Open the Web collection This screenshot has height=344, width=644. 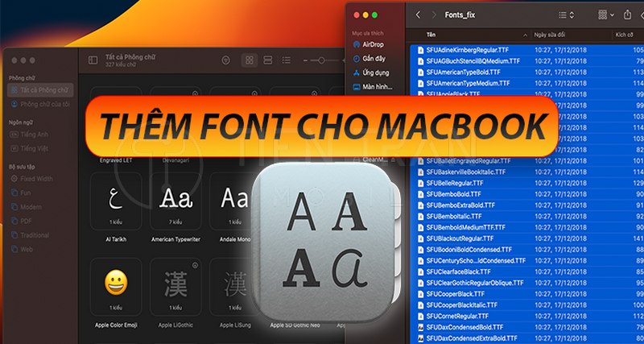point(22,249)
